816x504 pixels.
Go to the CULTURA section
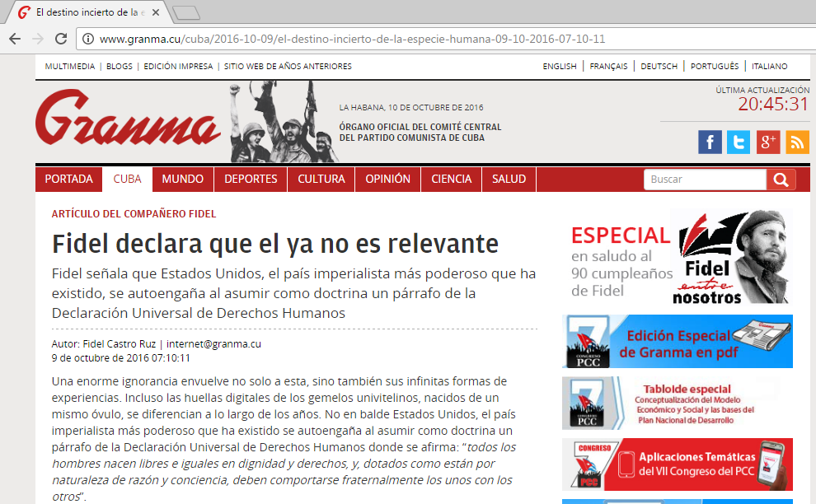coord(321,179)
